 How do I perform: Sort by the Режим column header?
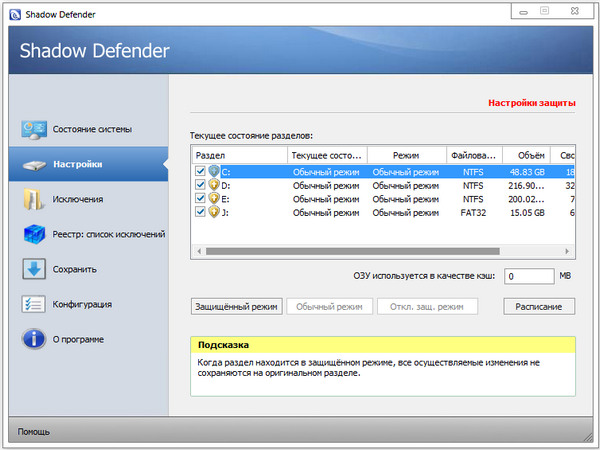coord(406,155)
